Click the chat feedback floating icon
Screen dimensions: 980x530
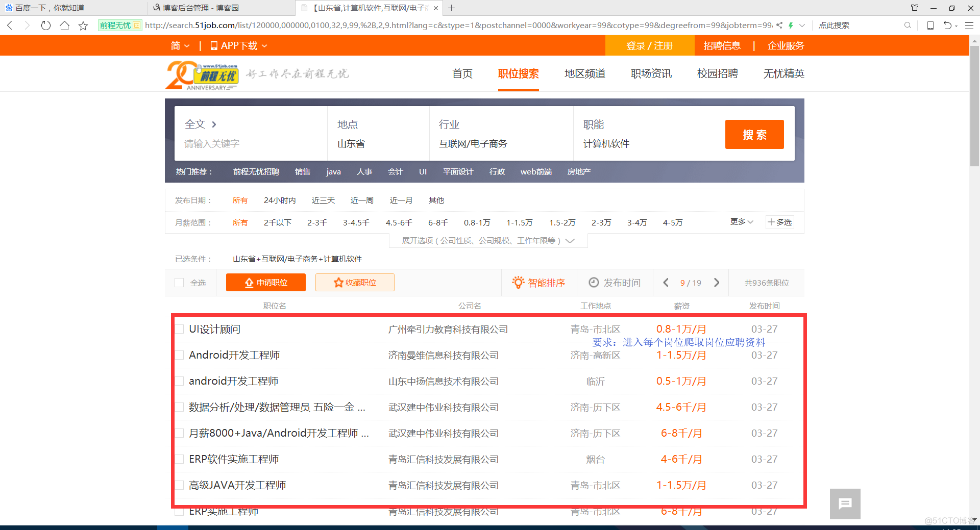[845, 503]
